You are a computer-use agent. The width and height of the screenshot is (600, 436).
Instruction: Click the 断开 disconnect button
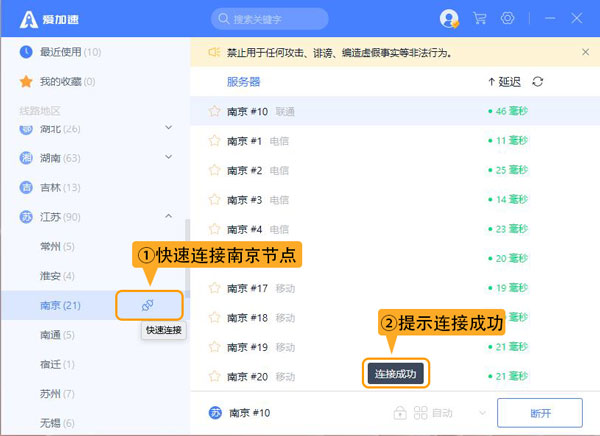tap(540, 413)
